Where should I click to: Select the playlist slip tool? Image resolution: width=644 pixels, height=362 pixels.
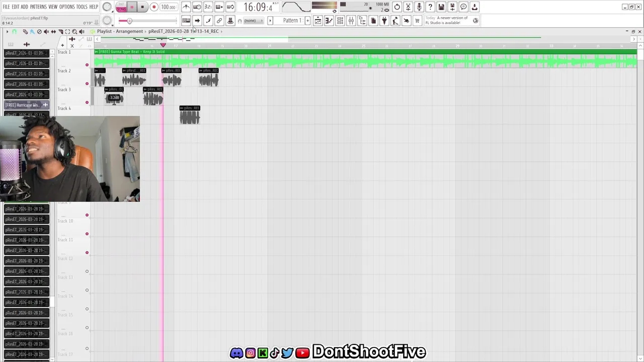coord(53,32)
